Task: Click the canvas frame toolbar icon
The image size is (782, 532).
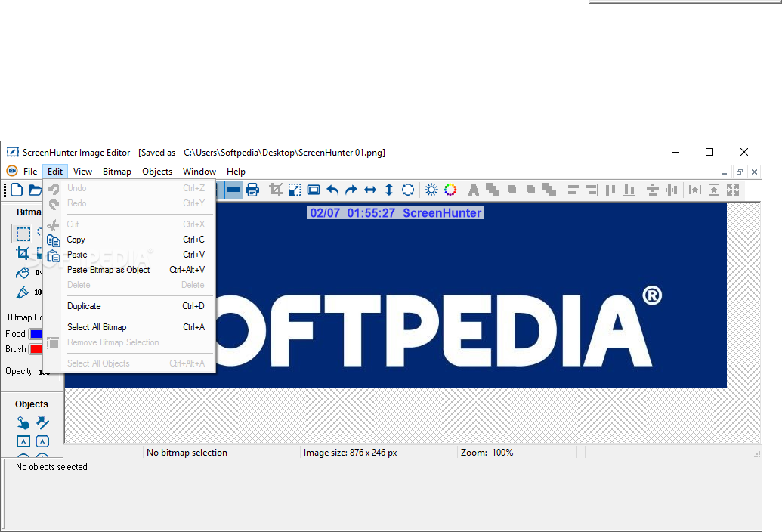Action: [314, 190]
